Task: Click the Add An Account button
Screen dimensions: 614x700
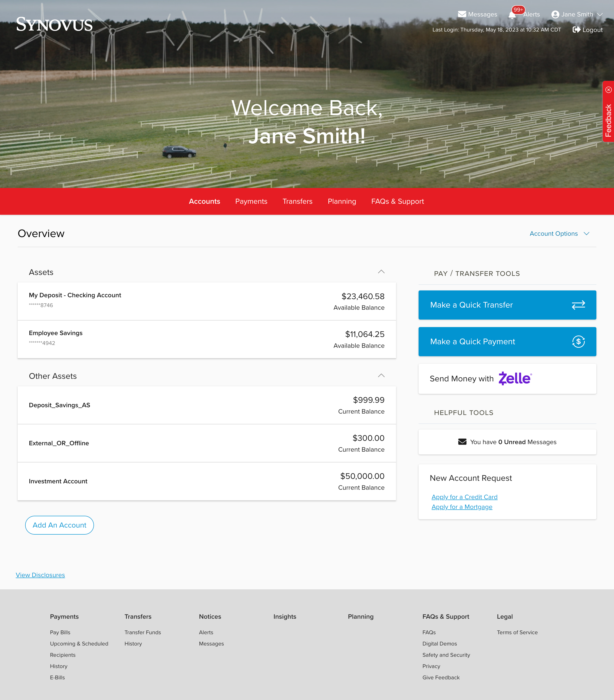Action: pyautogui.click(x=60, y=525)
